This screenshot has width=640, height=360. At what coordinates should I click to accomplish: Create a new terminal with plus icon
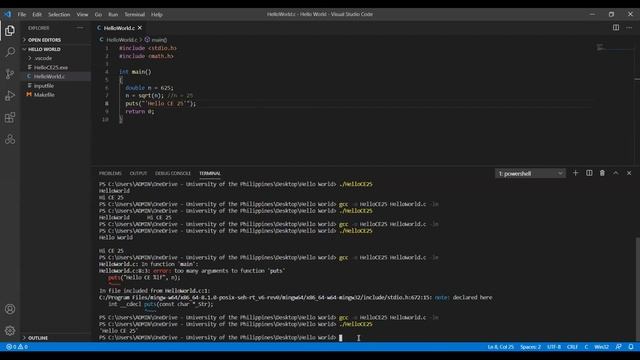[x=575, y=173]
